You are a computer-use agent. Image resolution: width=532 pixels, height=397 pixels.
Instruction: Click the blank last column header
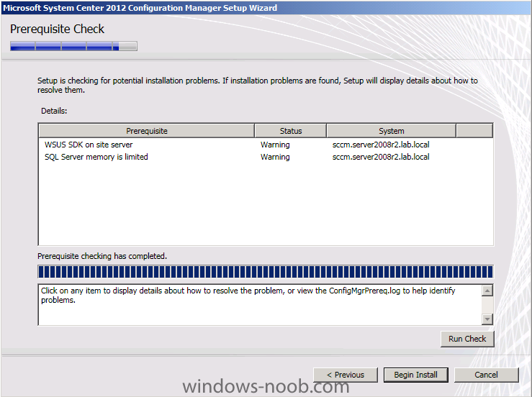click(x=474, y=131)
